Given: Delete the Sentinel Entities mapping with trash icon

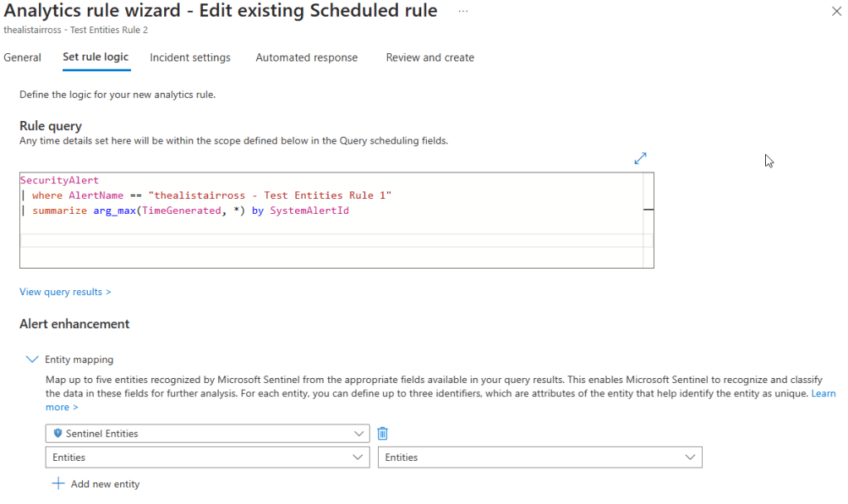Looking at the screenshot, I should click(x=382, y=434).
